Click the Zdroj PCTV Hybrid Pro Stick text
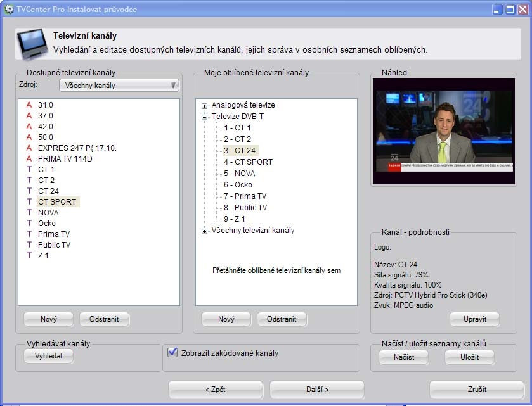Viewport: 532px width, 406px height. (431, 295)
